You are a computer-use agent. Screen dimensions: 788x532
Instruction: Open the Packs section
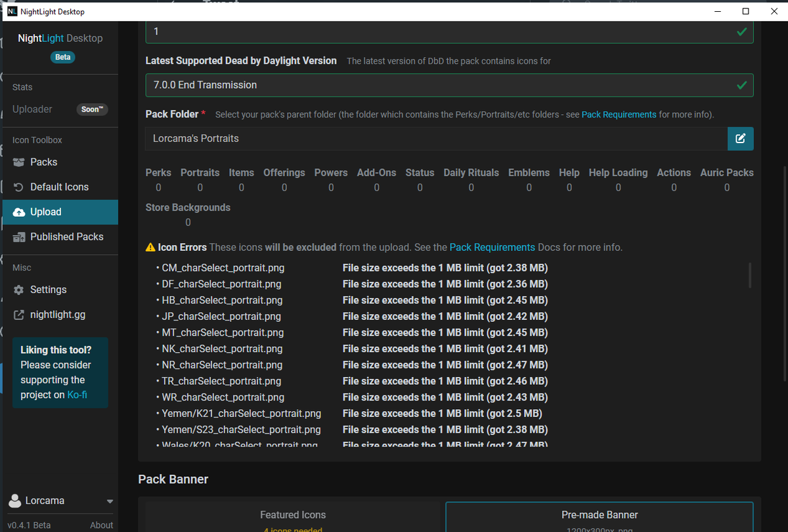point(59,162)
